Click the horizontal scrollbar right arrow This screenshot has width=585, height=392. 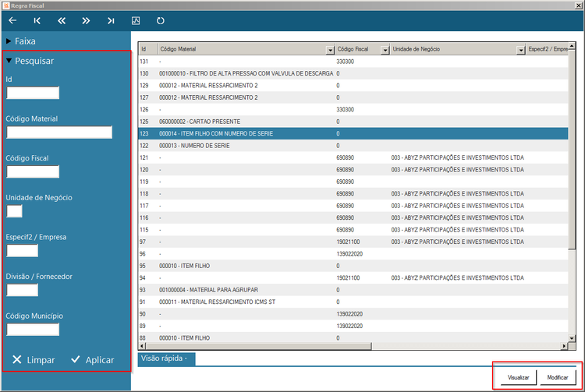point(564,346)
